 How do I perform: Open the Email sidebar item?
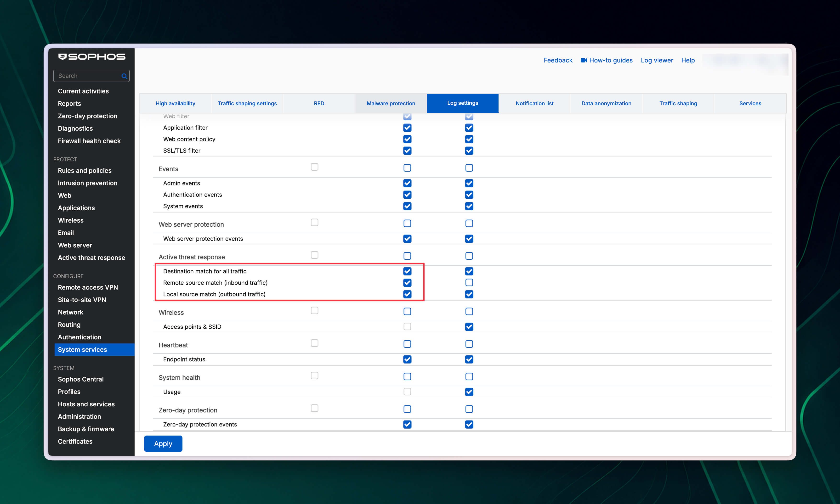pos(66,233)
